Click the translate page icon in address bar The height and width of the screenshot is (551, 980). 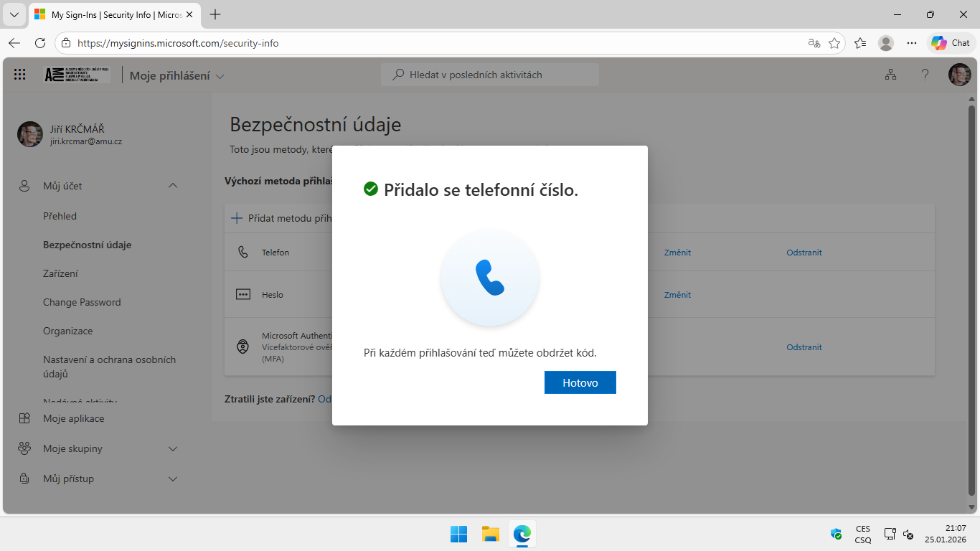[813, 43]
